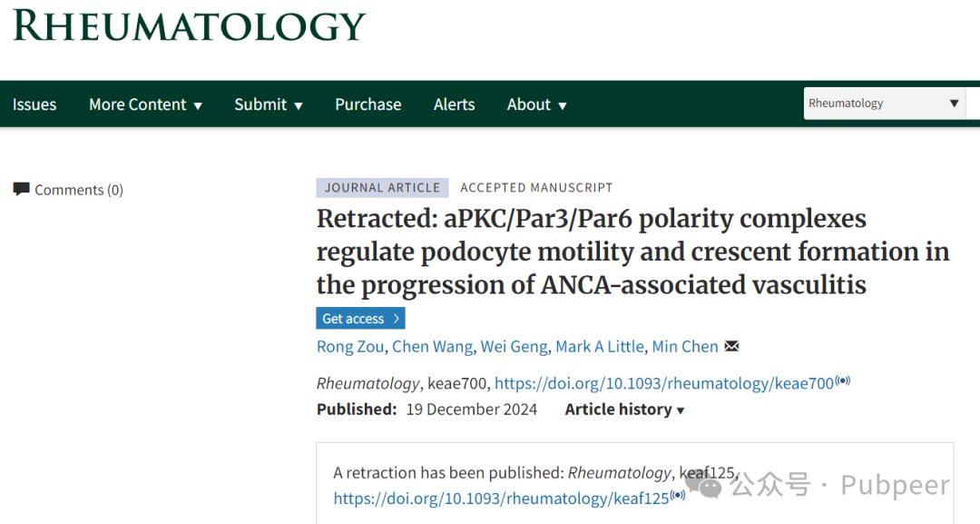Image resolution: width=980 pixels, height=524 pixels.
Task: Click the signal icon after keaf125 DOI
Action: [x=678, y=495]
